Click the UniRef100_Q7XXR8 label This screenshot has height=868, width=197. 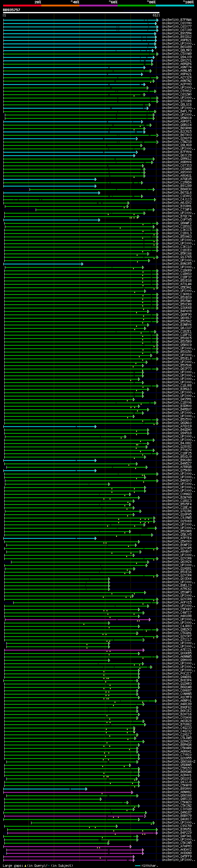[177, 101]
